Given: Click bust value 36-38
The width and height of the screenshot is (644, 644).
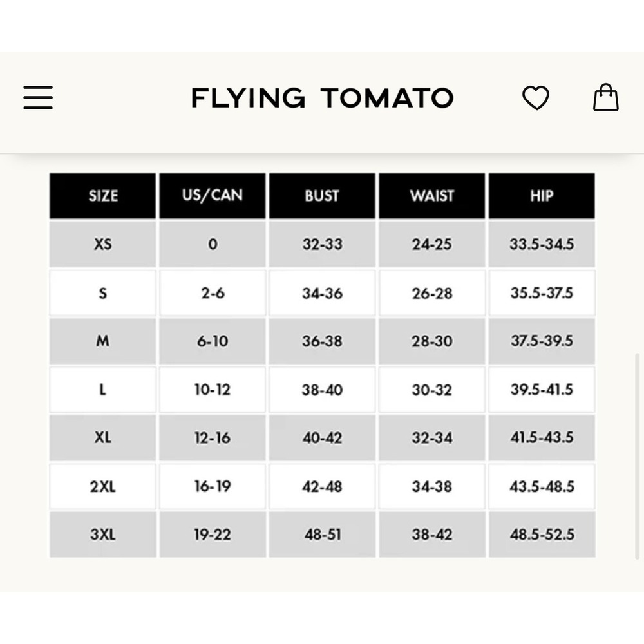Looking at the screenshot, I should click(322, 341).
